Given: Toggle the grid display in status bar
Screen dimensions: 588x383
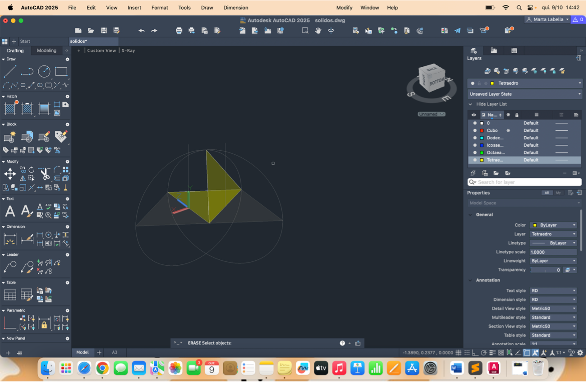Looking at the screenshot, I should [459, 353].
